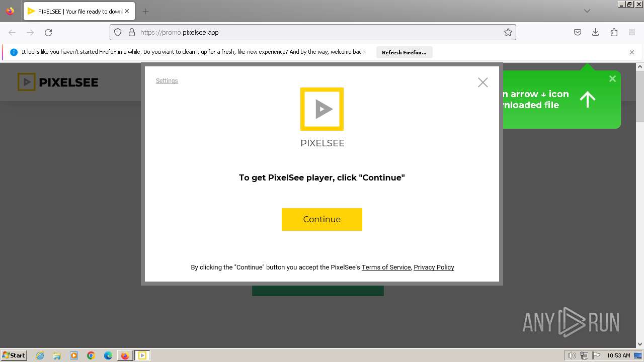
Task: Open media player from taskbar
Action: tap(74, 355)
